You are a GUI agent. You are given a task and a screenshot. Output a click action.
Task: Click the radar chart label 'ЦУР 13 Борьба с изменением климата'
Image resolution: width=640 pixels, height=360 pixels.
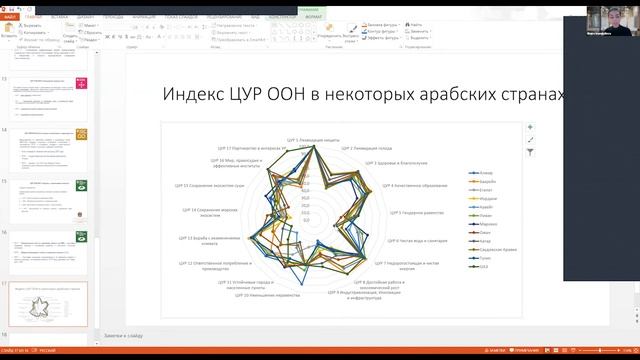point(209,240)
